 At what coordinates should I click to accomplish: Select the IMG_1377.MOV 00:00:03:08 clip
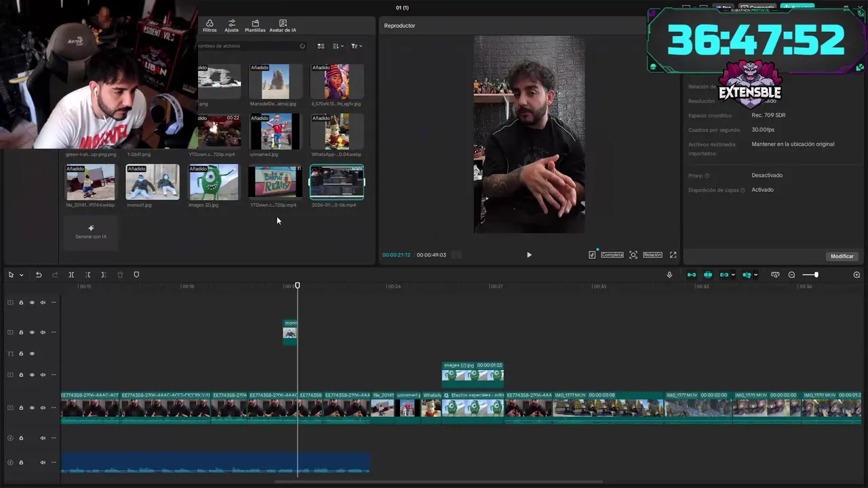608,407
